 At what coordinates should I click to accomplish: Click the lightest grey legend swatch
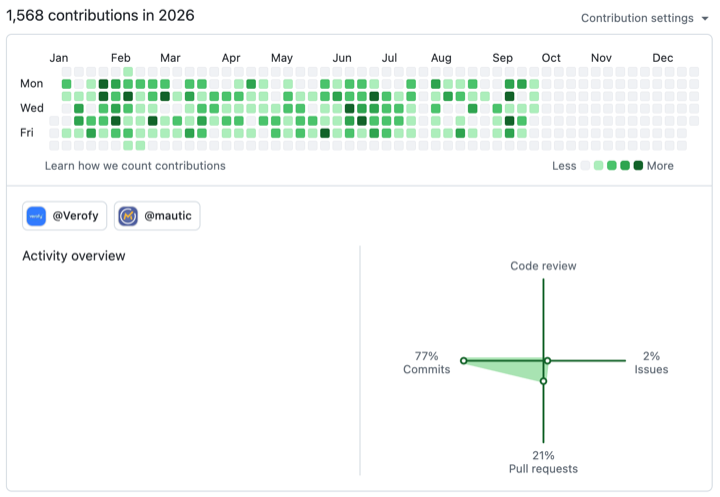point(585,165)
